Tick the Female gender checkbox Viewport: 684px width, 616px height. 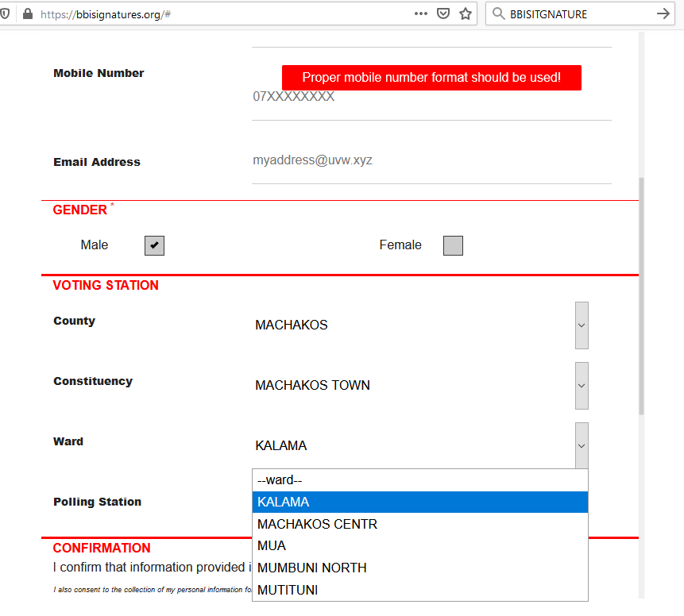[453, 245]
